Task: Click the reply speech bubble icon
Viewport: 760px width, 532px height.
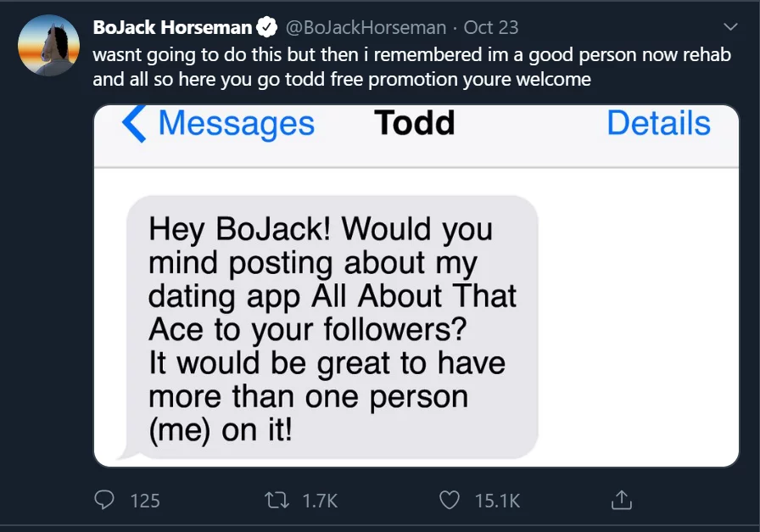Action: point(105,501)
